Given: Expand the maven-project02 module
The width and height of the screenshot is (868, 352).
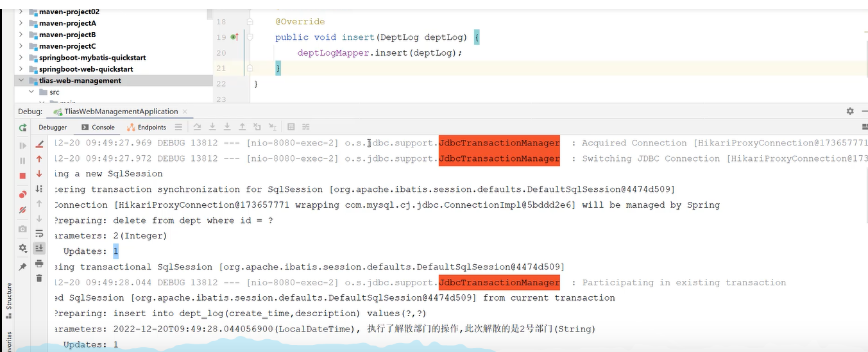Looking at the screenshot, I should 21,12.
